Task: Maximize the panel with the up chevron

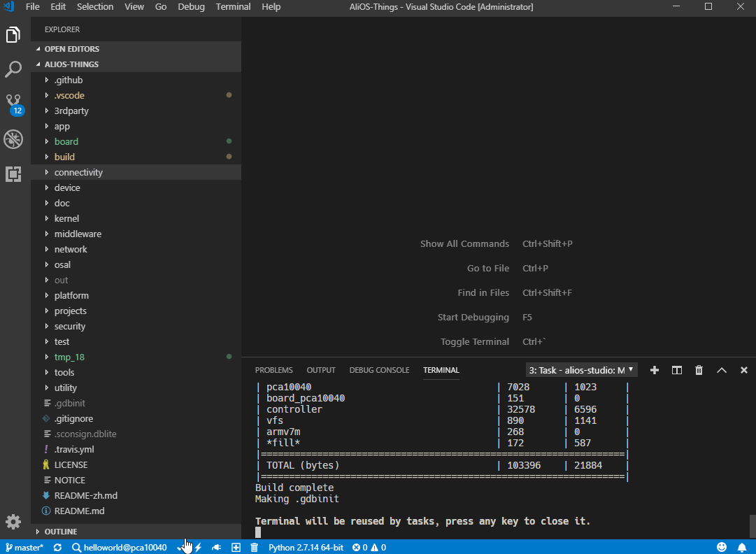Action: click(x=721, y=370)
